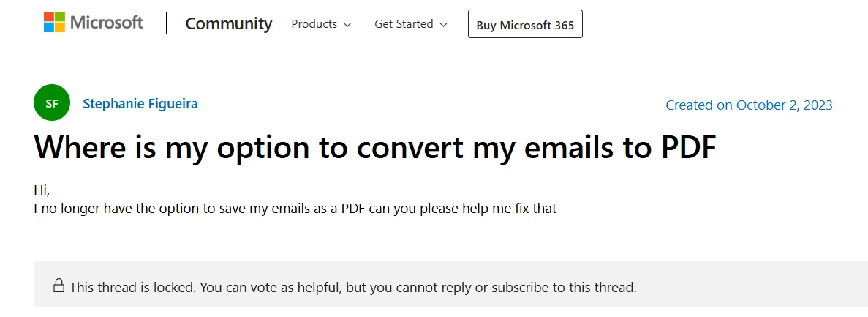Expand the Get Started dropdown menu
The height and width of the screenshot is (317, 868).
(x=410, y=24)
